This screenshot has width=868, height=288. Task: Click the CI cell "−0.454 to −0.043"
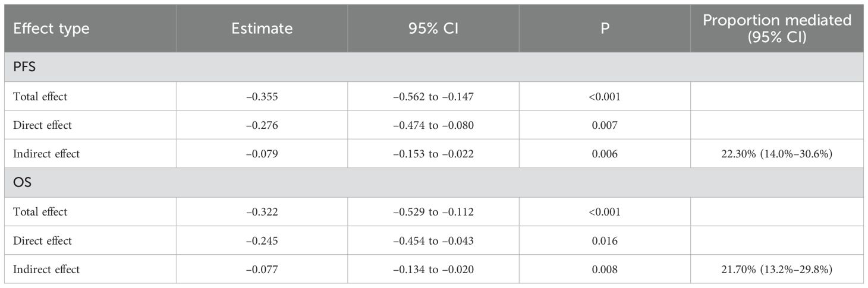pos(433,240)
